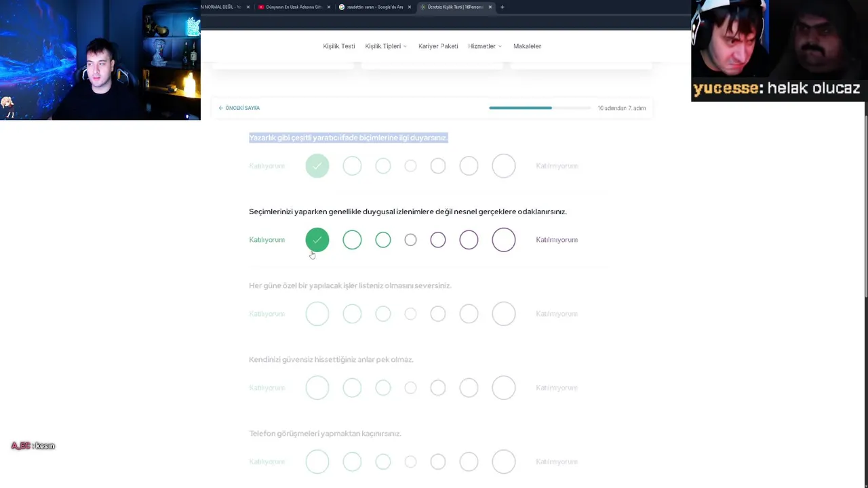Screen dimensions: 868x488
Task: Select strongest agree for 'Telefon görüşmeleri' statement
Action: tap(317, 462)
